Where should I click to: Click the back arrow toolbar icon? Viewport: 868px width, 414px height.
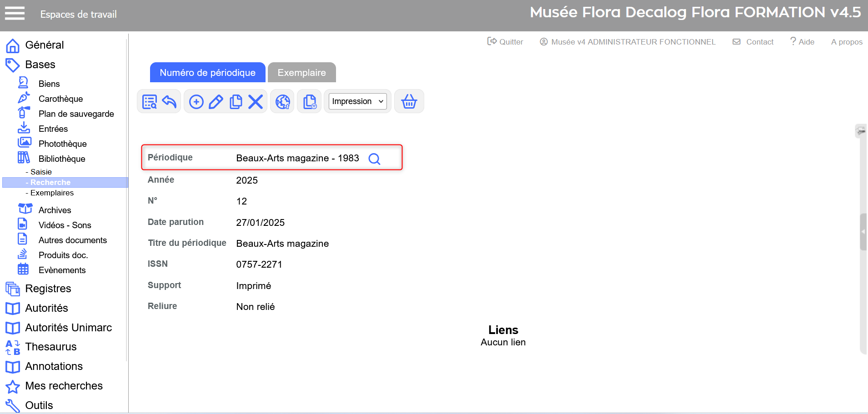coord(169,102)
